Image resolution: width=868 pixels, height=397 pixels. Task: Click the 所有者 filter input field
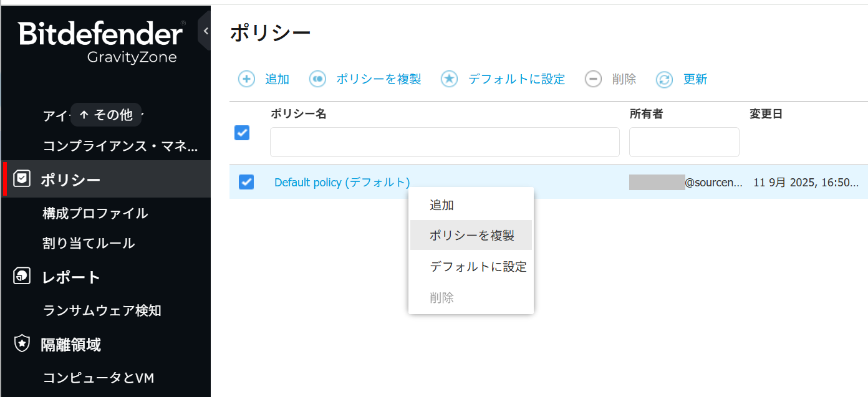(684, 142)
